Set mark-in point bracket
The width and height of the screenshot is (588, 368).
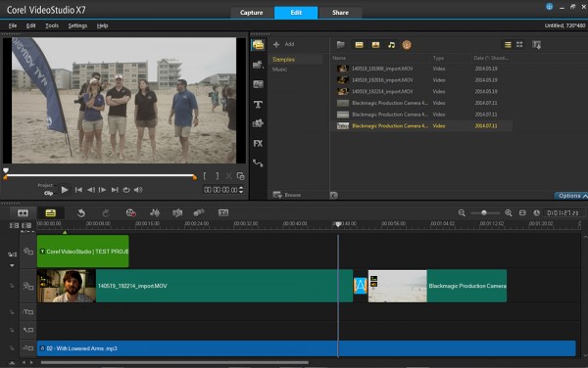click(x=205, y=176)
